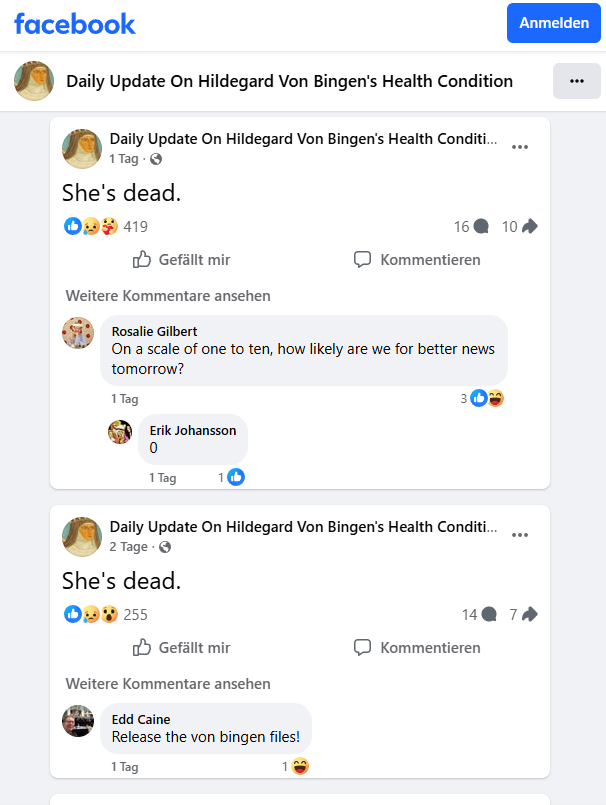Screen dimensions: 606x805
Task: Click Kommentieren on the first post
Action: click(417, 260)
